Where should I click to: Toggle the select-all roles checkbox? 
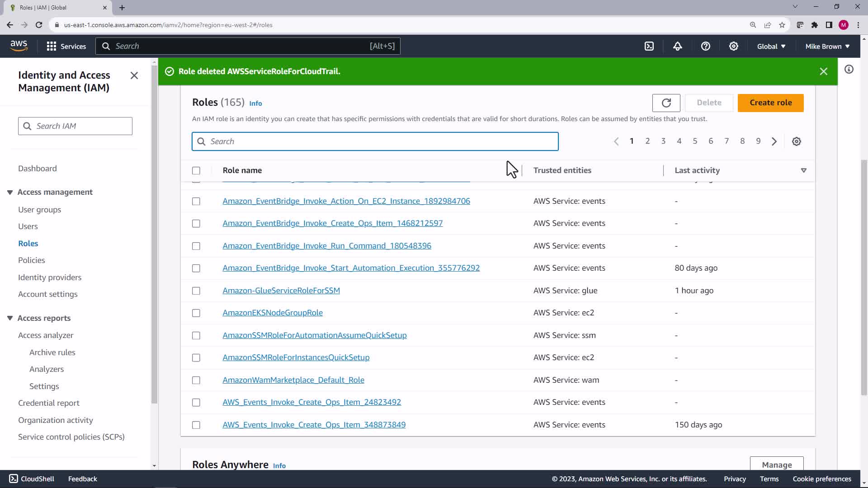click(x=196, y=171)
